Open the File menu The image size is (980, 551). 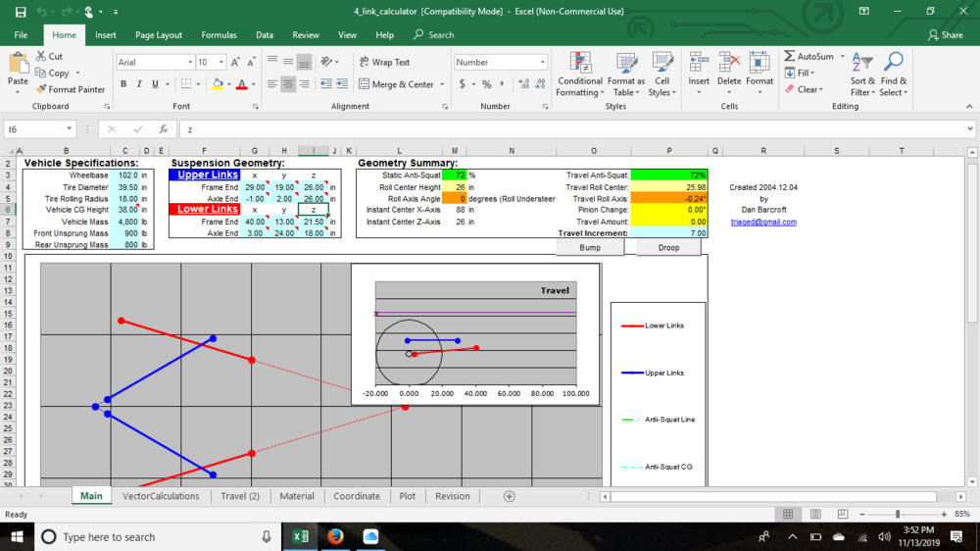click(x=21, y=35)
